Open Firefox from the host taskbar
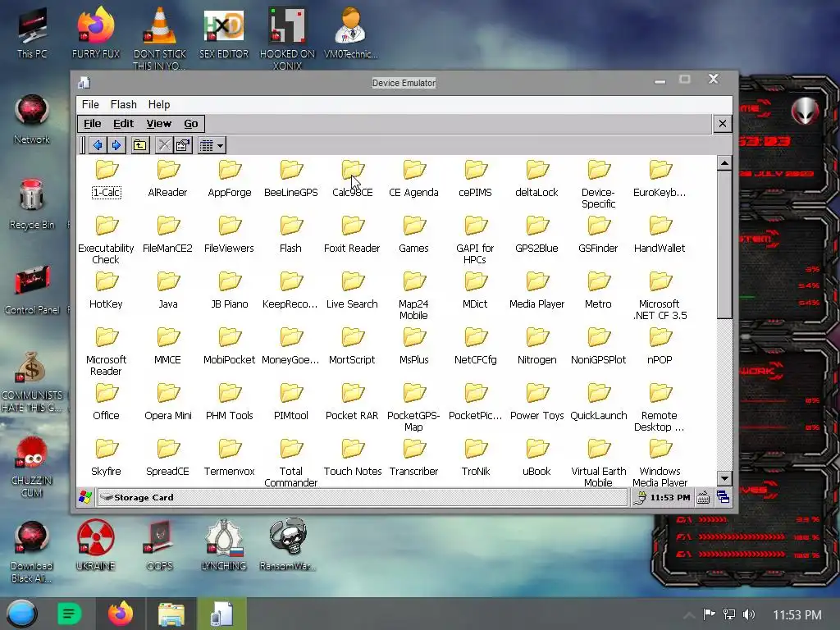 (121, 614)
